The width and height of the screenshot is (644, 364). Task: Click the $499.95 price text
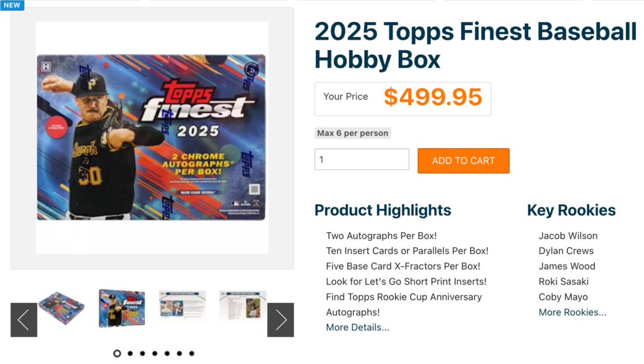[433, 97]
